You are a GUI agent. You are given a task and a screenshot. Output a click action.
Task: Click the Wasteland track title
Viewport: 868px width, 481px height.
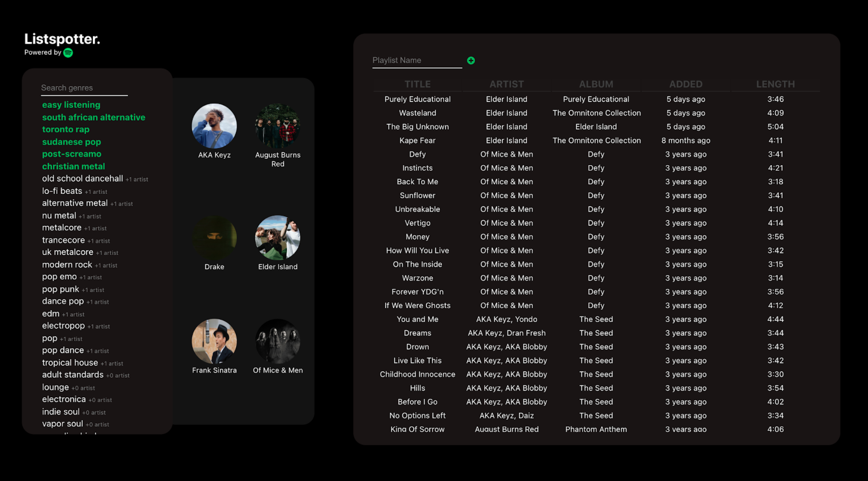[x=417, y=113]
